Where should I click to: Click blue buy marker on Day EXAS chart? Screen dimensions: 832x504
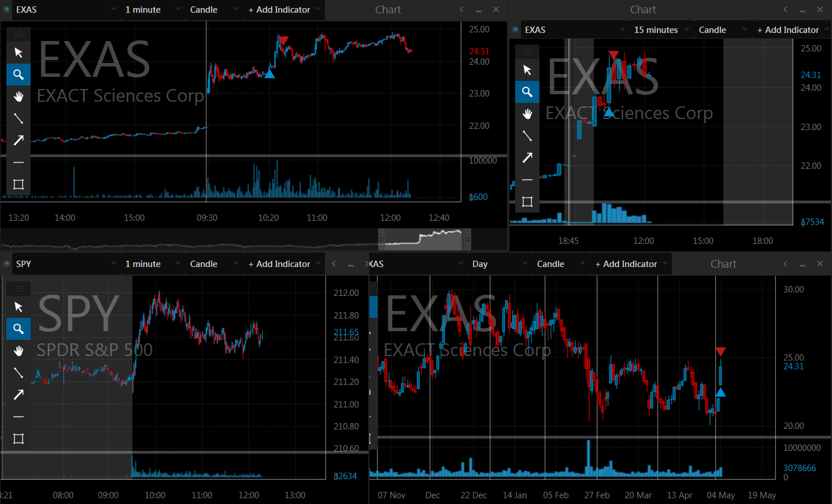click(x=720, y=392)
